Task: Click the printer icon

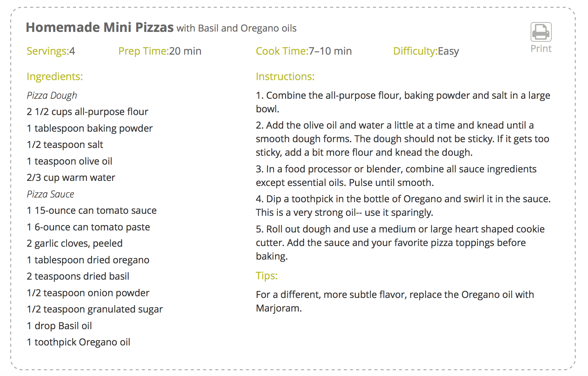Action: click(x=541, y=32)
